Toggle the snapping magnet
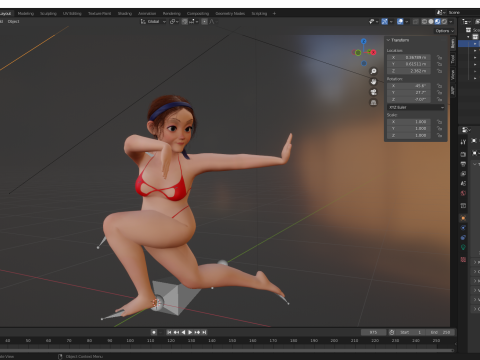 [185, 22]
